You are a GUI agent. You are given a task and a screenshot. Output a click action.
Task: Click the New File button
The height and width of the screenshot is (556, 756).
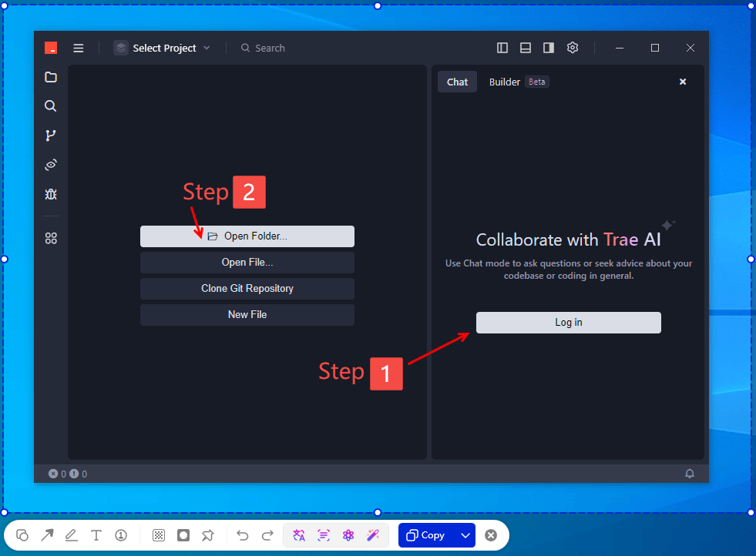point(247,314)
